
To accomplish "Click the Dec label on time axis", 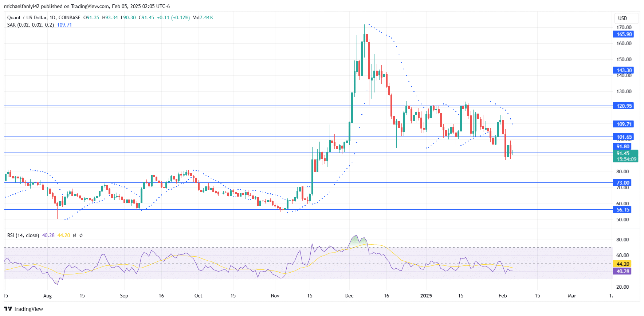I will click(x=349, y=296).
